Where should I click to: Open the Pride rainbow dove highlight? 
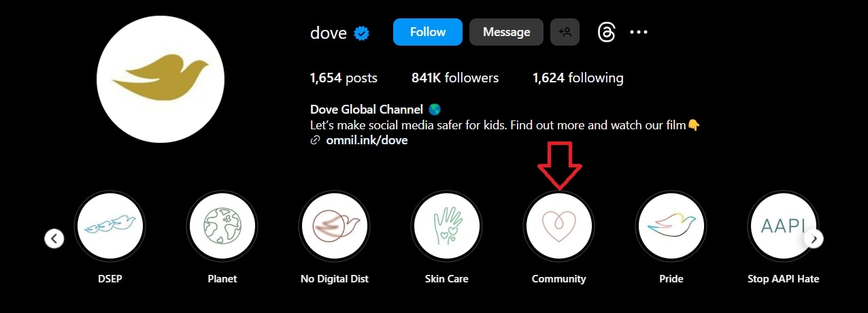point(671,225)
